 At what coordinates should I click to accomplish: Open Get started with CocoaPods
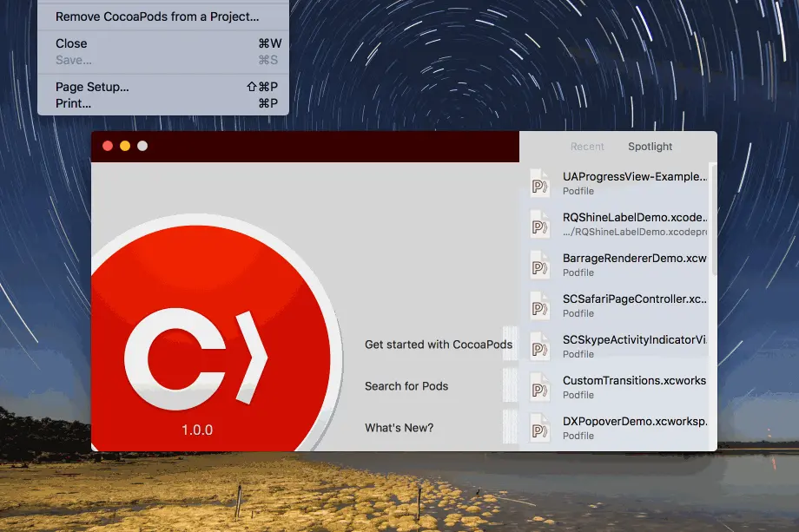[439, 345]
